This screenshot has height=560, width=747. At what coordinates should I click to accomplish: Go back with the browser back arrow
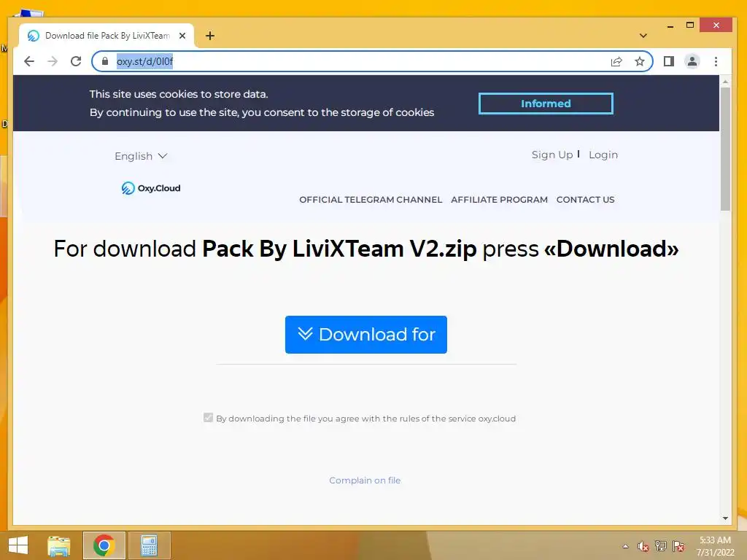click(x=29, y=61)
